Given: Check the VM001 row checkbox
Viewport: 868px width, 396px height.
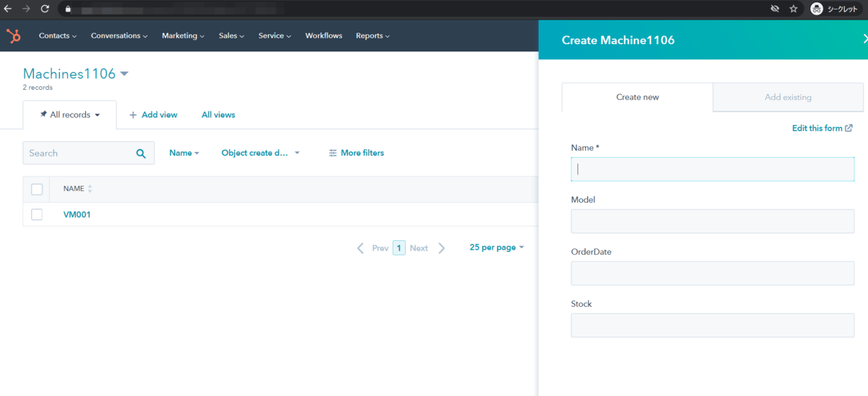Looking at the screenshot, I should pyautogui.click(x=37, y=214).
